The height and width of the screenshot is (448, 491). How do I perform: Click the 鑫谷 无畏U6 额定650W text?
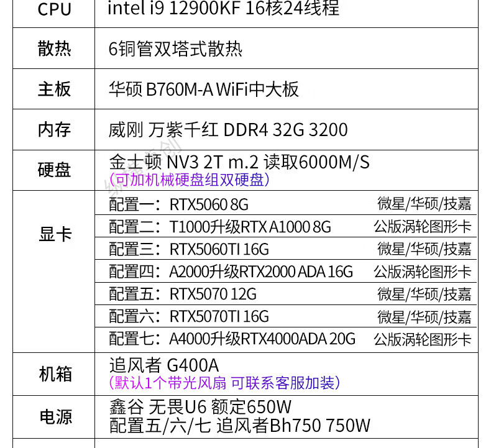click(200, 408)
